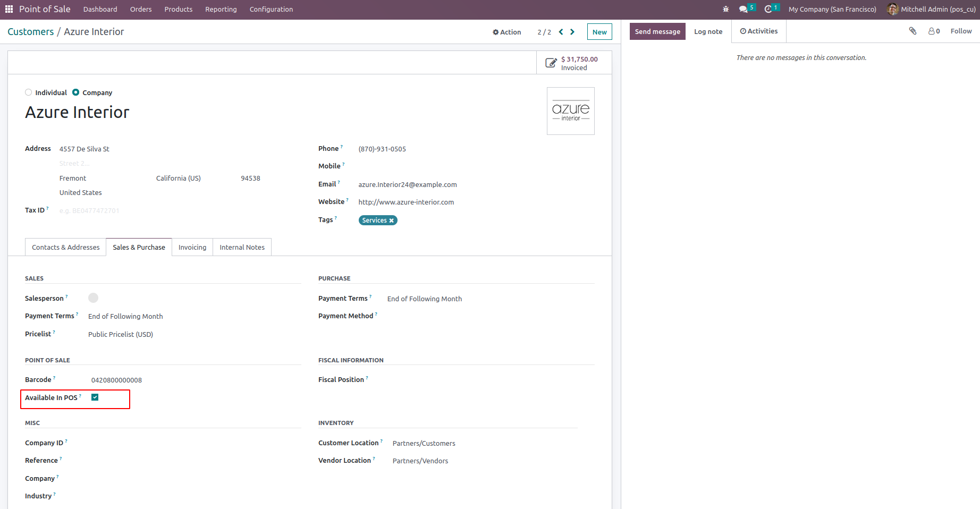980x509 pixels.
Task: Click the Point of Sale app title
Action: tap(45, 9)
